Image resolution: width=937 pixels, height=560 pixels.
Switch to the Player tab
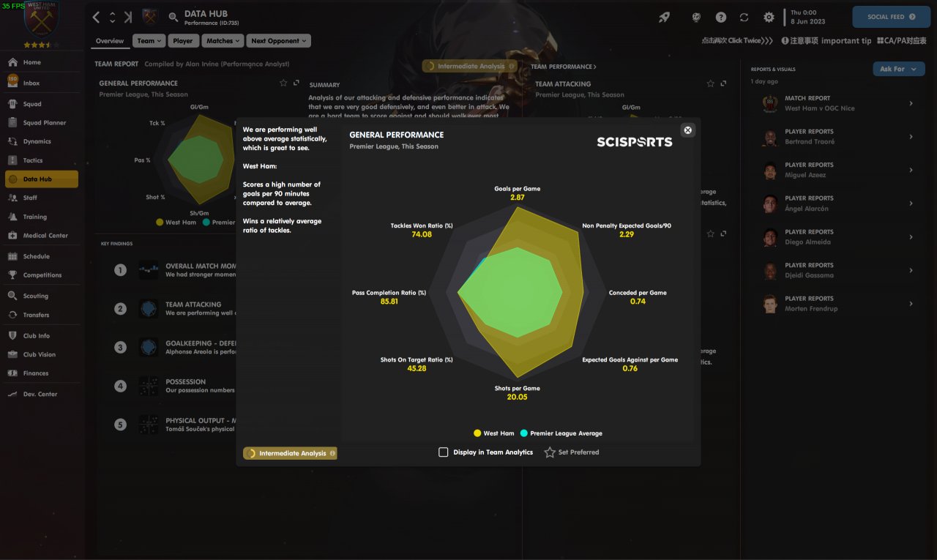183,41
